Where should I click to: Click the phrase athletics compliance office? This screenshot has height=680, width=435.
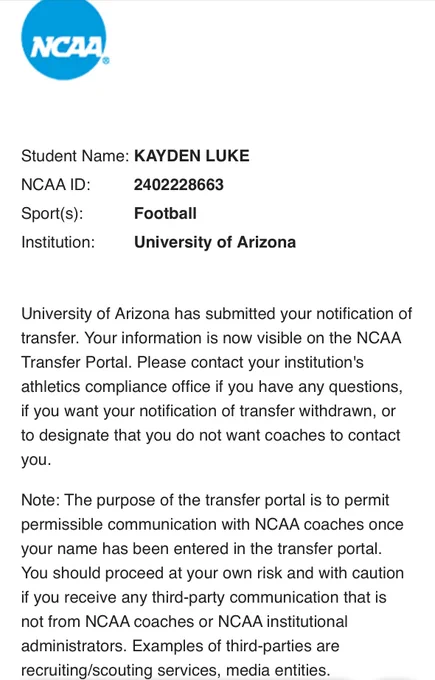116,386
